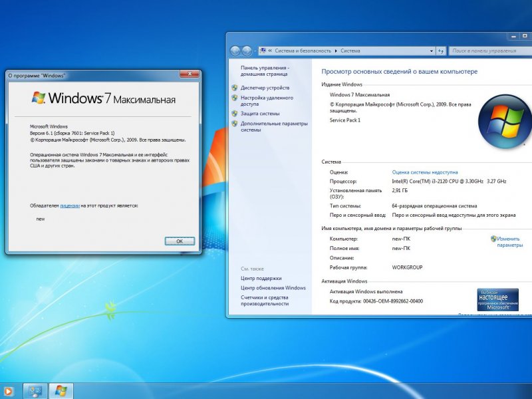Click the genuine Microsoft software badge
Image resolution: width=532 pixels, height=399 pixels.
497,300
